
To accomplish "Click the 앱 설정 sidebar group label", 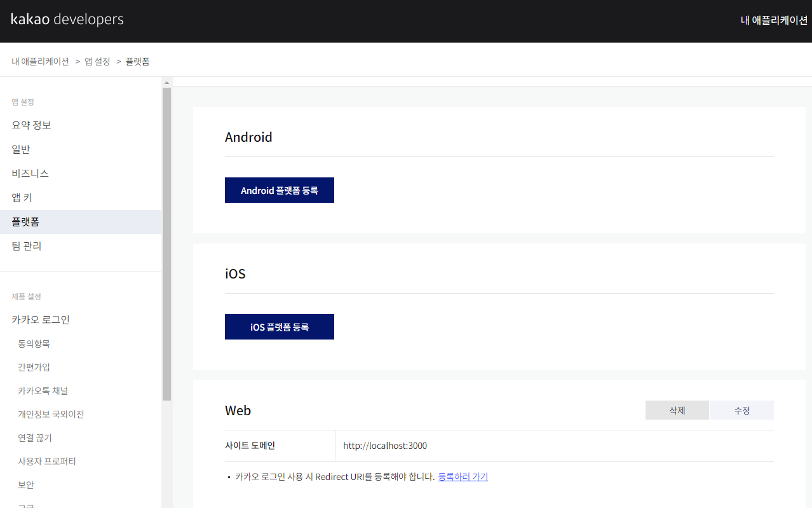I will coord(23,102).
